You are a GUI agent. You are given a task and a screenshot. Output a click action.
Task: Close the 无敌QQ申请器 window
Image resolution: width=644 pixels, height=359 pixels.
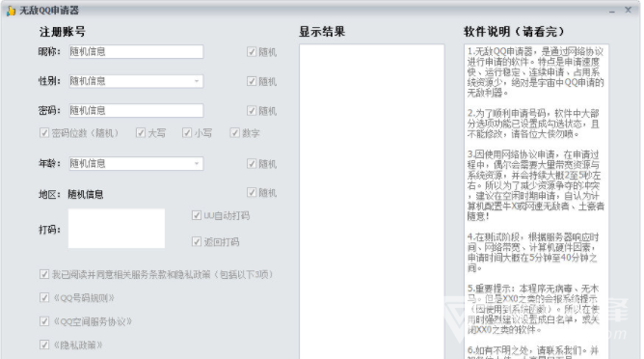coord(628,10)
